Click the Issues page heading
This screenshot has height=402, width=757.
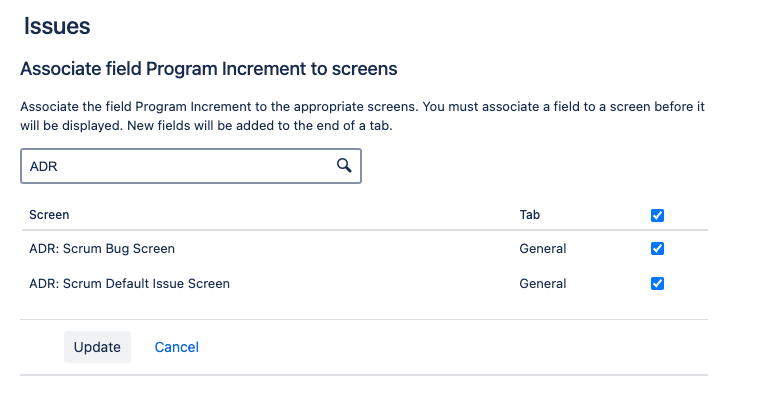pyautogui.click(x=57, y=27)
